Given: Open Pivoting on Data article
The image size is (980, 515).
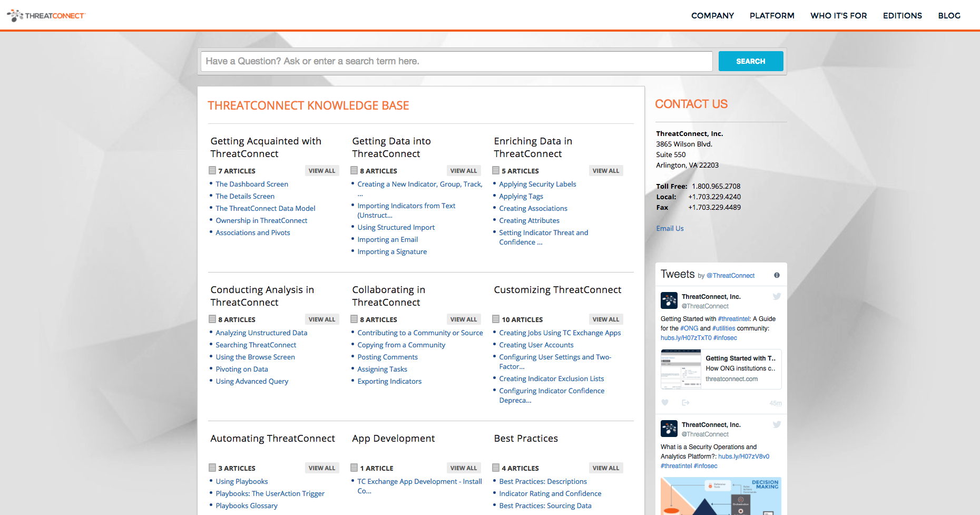Looking at the screenshot, I should (242, 369).
